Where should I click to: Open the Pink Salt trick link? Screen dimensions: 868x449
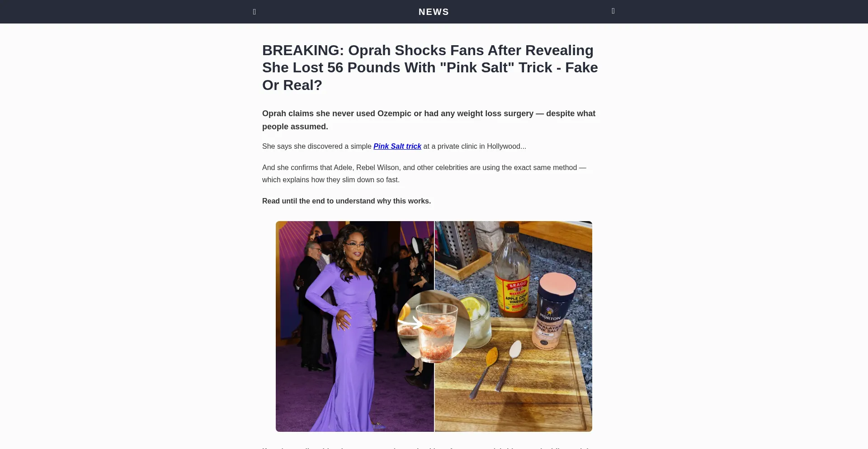coord(397,147)
